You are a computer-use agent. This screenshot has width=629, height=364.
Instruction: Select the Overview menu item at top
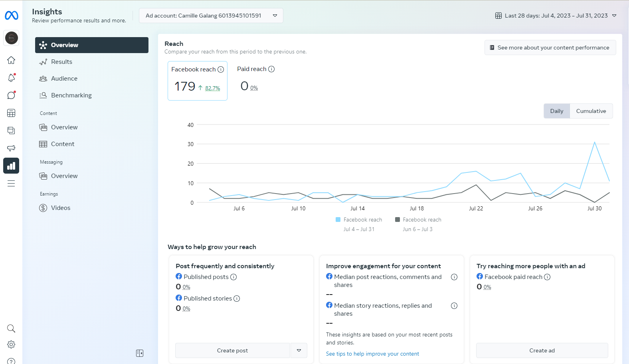click(92, 45)
